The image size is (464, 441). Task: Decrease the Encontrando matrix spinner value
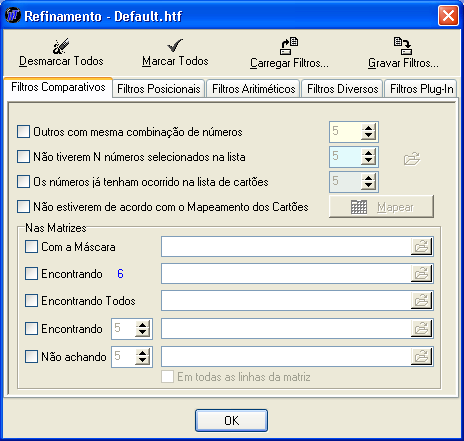click(143, 333)
